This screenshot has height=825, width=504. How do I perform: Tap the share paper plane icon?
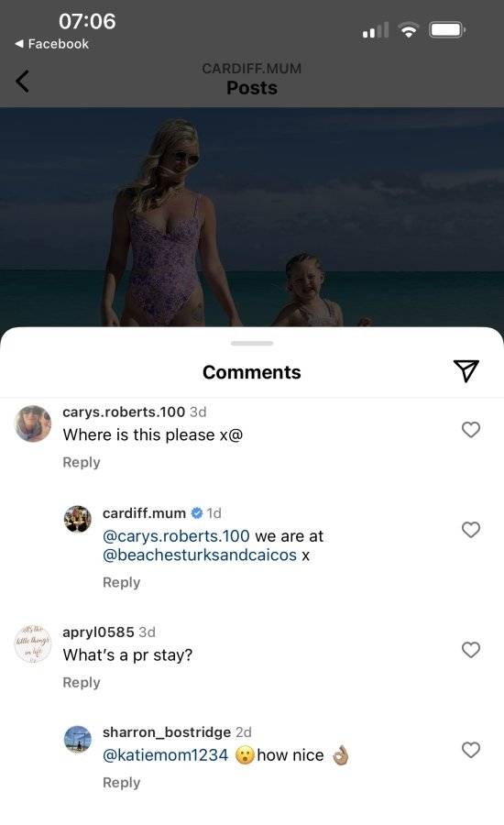pos(466,371)
